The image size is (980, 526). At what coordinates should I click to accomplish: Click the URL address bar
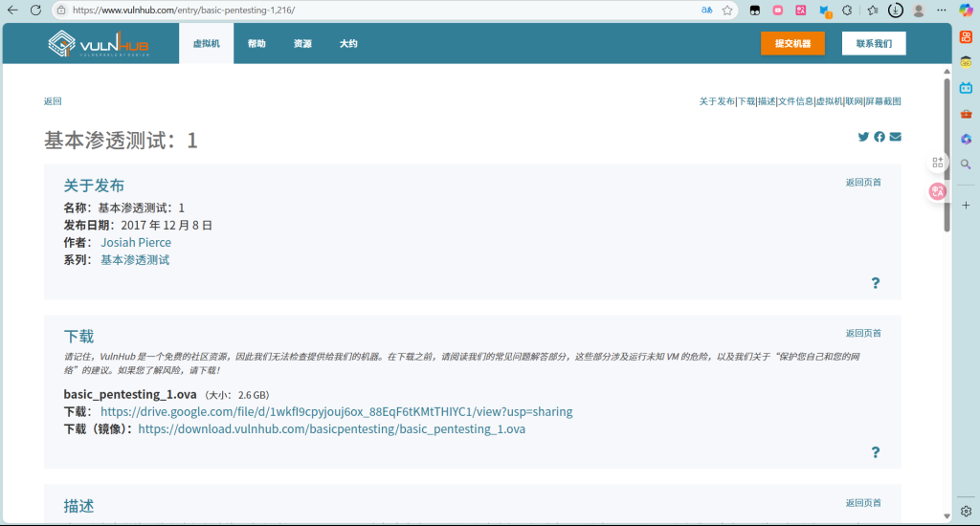[383, 11]
